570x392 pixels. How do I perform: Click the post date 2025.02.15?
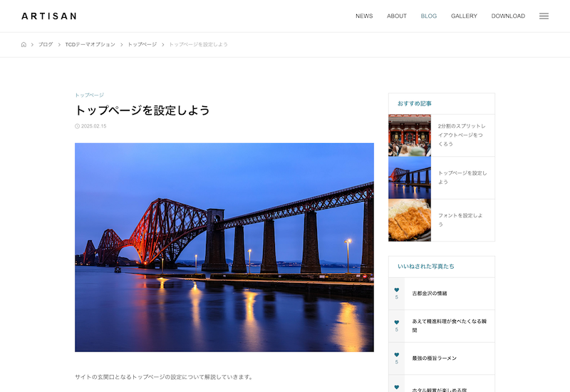pyautogui.click(x=94, y=126)
